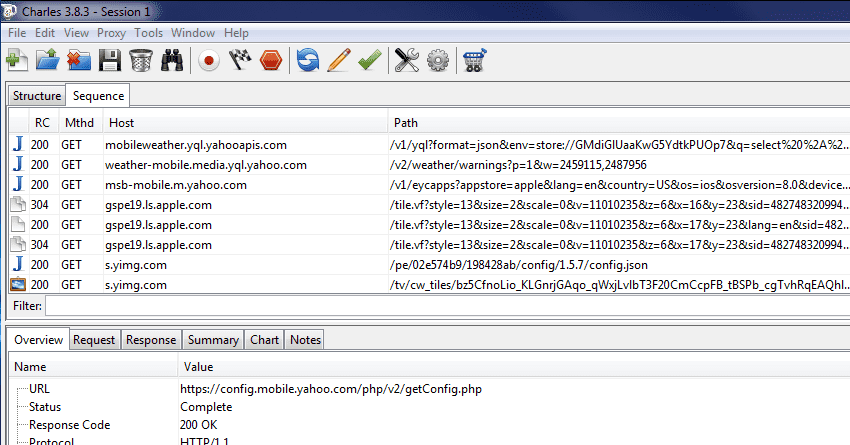Image resolution: width=850 pixels, height=445 pixels.
Task: Sort by the Mthd column header
Action: (79, 123)
